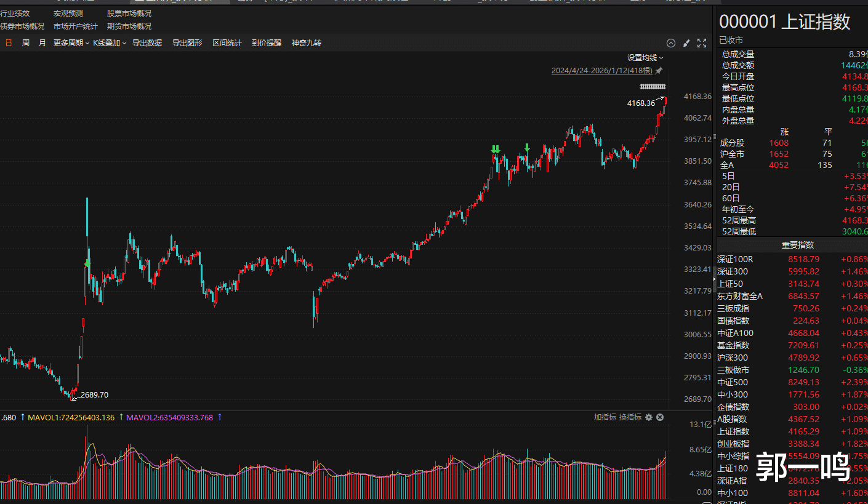
Task: Click the double green arrow chart marker
Action: [496, 149]
